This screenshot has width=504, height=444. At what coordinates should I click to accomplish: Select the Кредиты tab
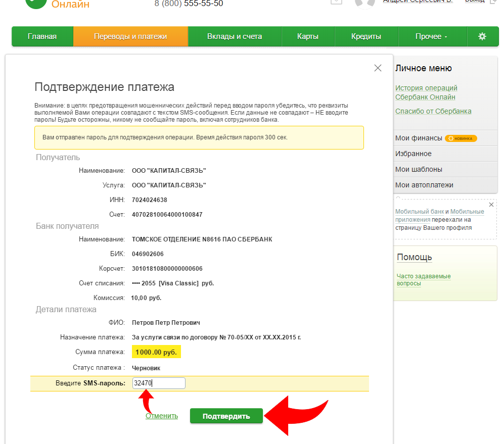[366, 36]
